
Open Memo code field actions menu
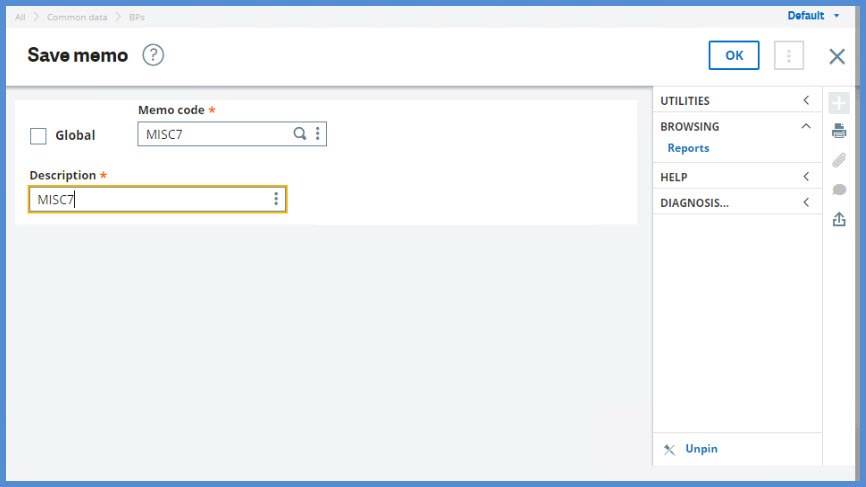click(x=318, y=134)
